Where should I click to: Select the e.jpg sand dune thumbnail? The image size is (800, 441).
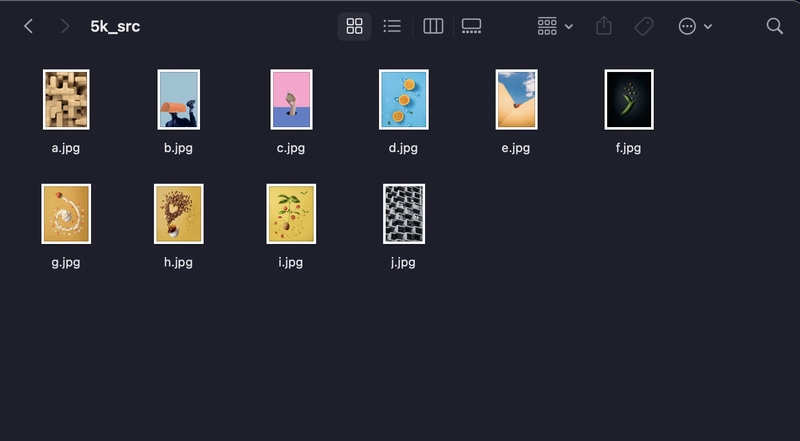click(516, 100)
